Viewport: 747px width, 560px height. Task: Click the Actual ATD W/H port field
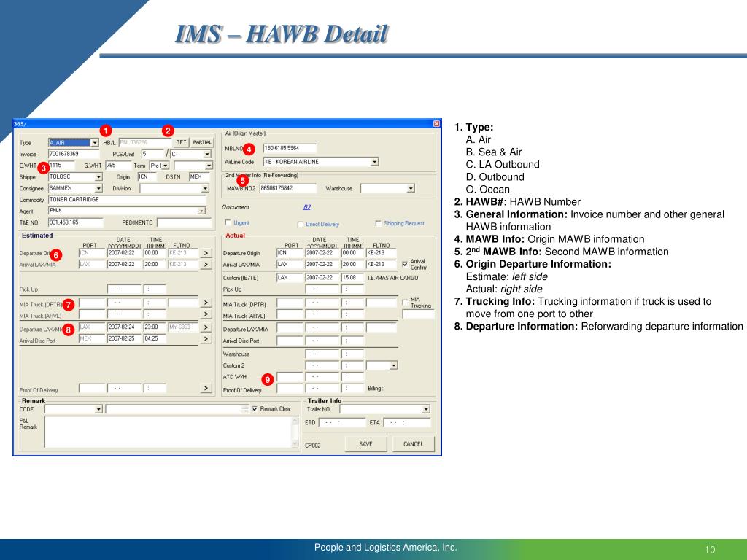click(x=290, y=377)
